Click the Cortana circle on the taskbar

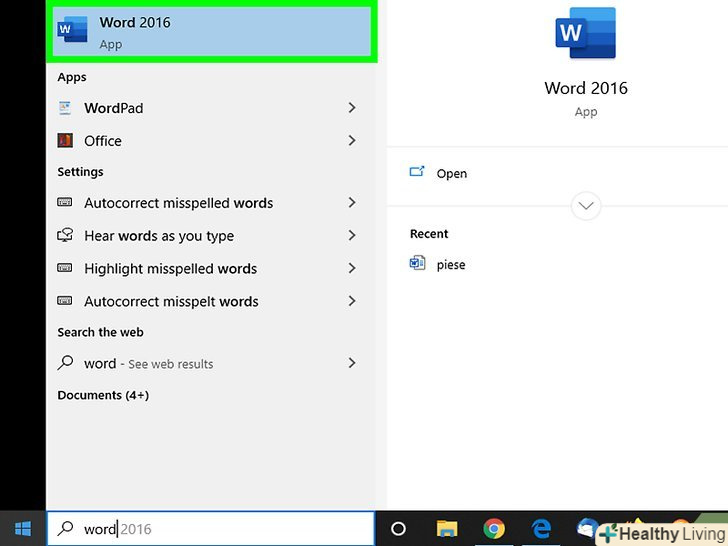(398, 528)
